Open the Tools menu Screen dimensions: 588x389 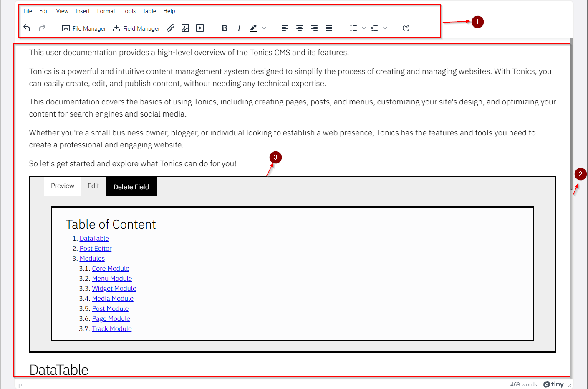129,11
